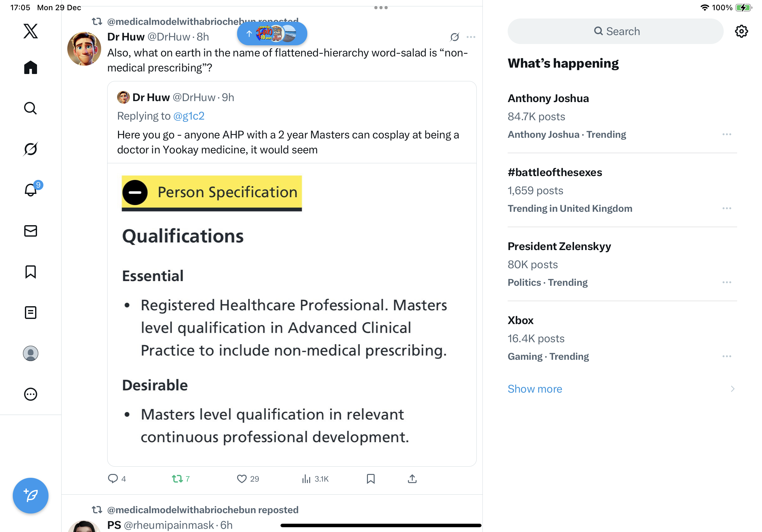Open Grok from the left sidebar

point(31,149)
